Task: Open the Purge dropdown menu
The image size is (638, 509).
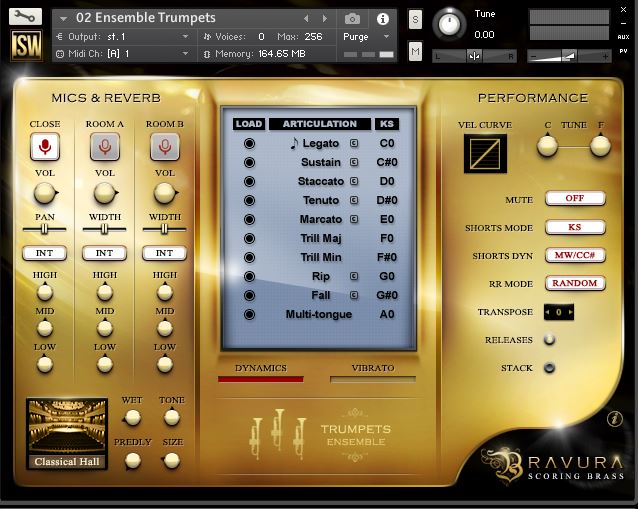Action: click(x=367, y=37)
